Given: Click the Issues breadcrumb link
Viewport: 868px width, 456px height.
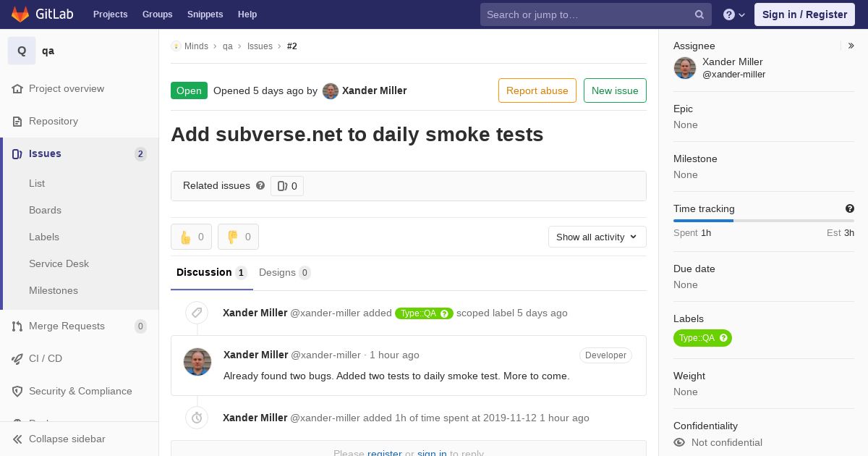Looking at the screenshot, I should point(260,46).
